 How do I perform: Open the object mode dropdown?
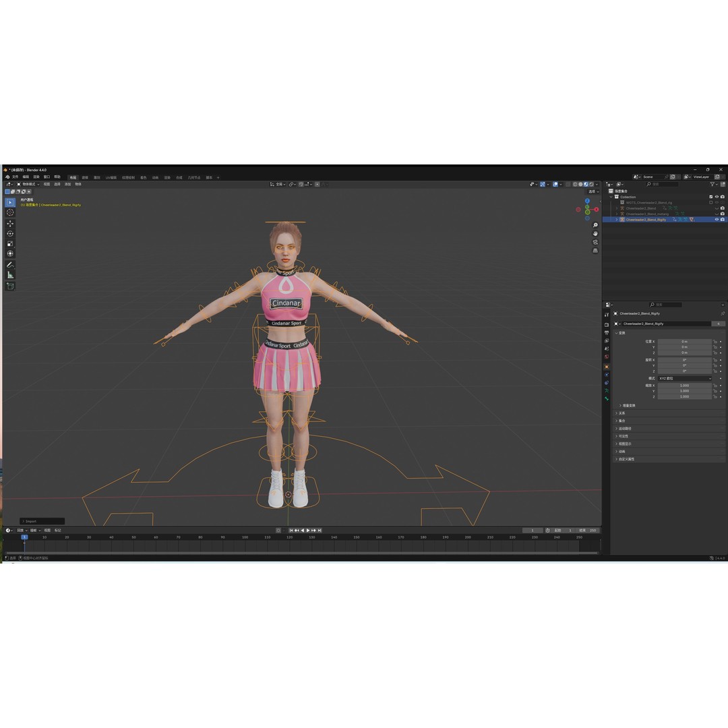point(28,184)
